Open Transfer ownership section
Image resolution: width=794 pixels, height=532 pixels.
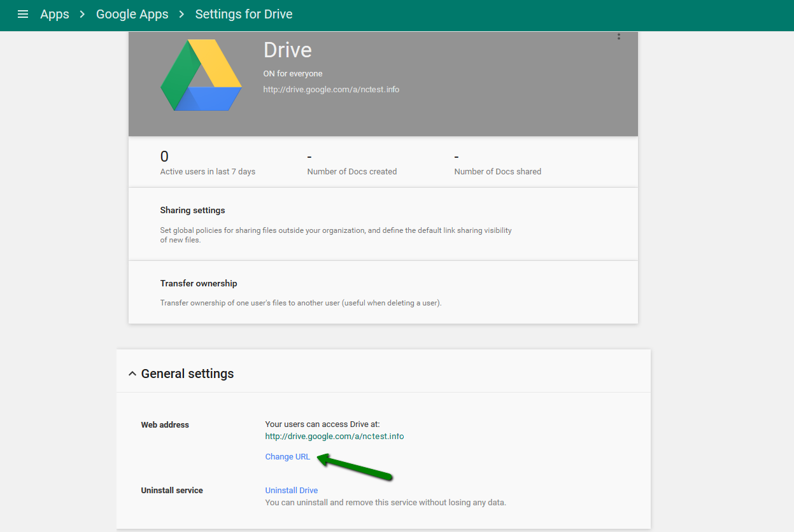[x=383, y=292]
